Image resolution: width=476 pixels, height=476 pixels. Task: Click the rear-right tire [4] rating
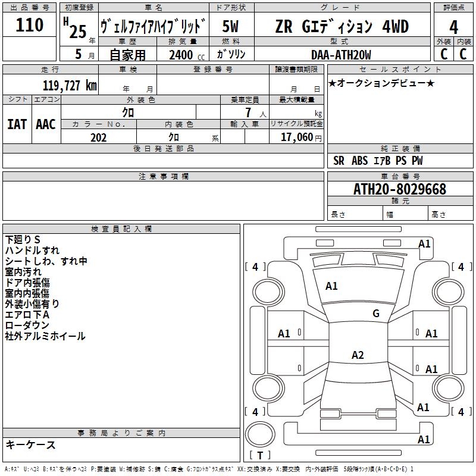(460, 412)
